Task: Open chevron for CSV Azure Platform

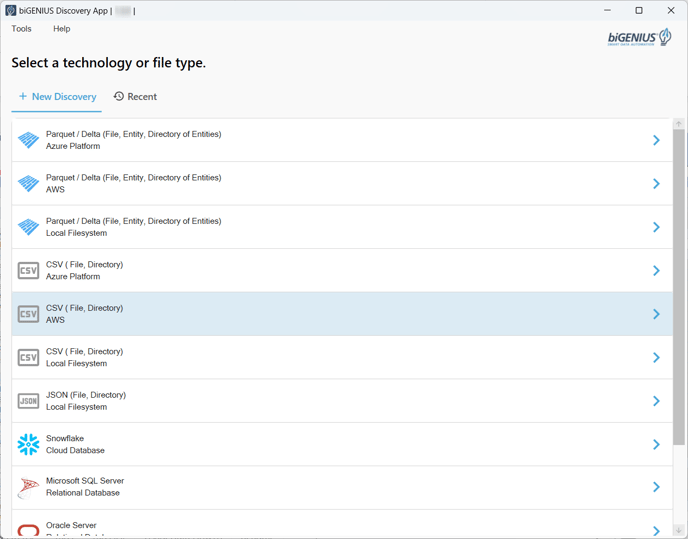Action: click(x=656, y=270)
